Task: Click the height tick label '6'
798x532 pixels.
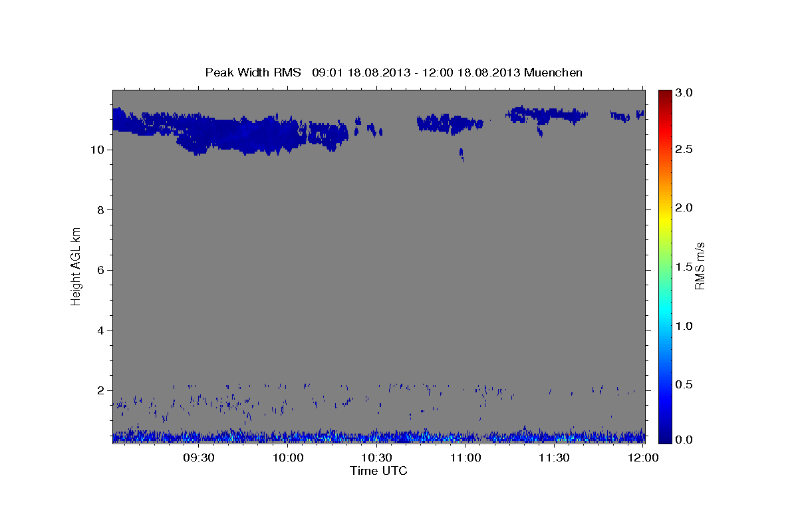Action: click(101, 270)
